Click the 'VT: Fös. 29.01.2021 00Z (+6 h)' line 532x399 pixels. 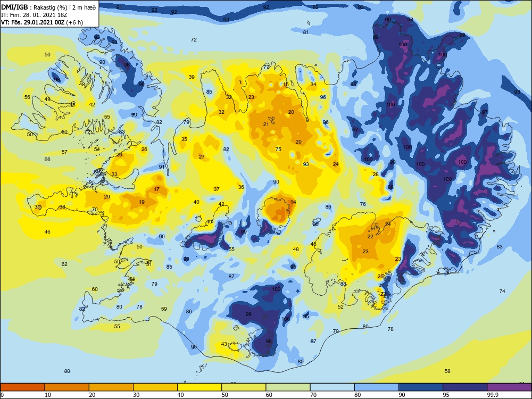click(42, 22)
